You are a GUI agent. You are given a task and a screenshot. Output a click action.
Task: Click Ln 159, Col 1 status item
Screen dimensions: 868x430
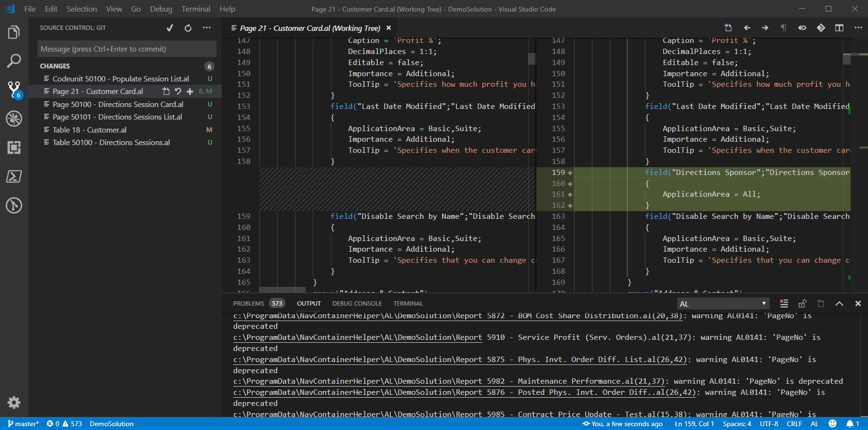tap(694, 424)
